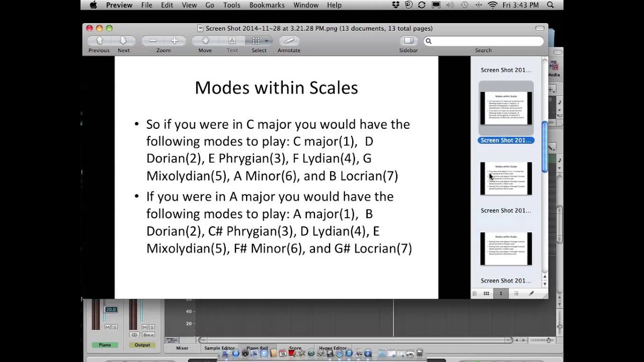
Task: Click the 20.0 level value field
Action: tap(111, 310)
